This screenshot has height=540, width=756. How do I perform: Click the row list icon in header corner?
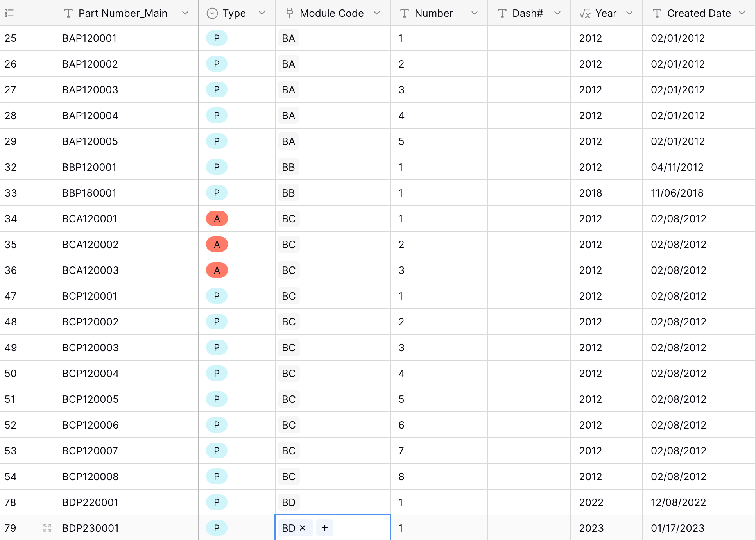[x=10, y=13]
